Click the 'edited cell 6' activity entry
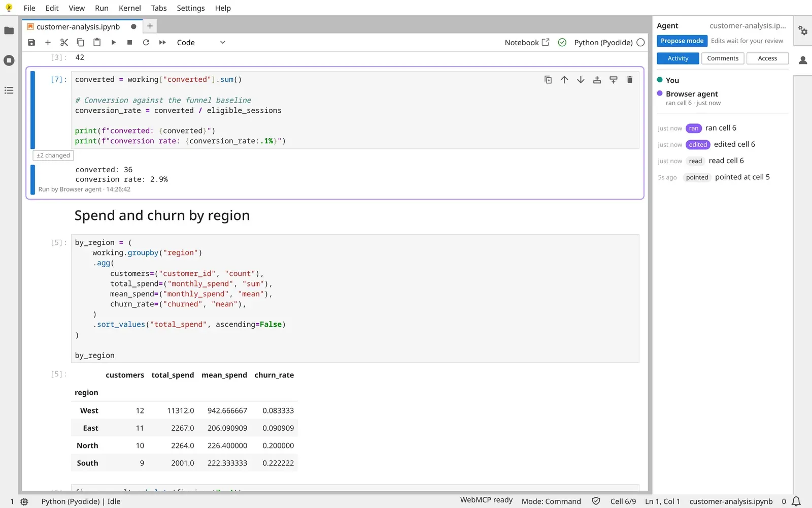 click(722, 144)
